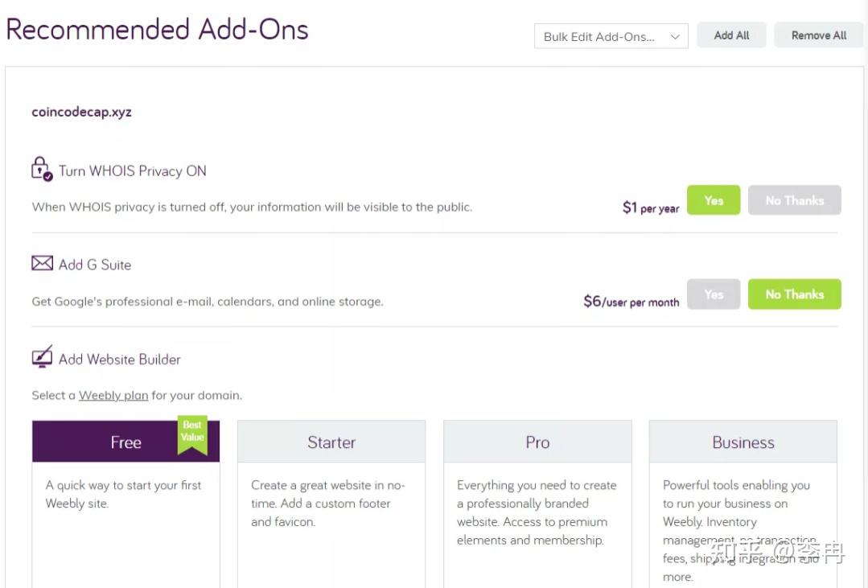Click the Bulk Edit dropdown chevron arrow
This screenshot has width=868, height=588.
pos(675,36)
